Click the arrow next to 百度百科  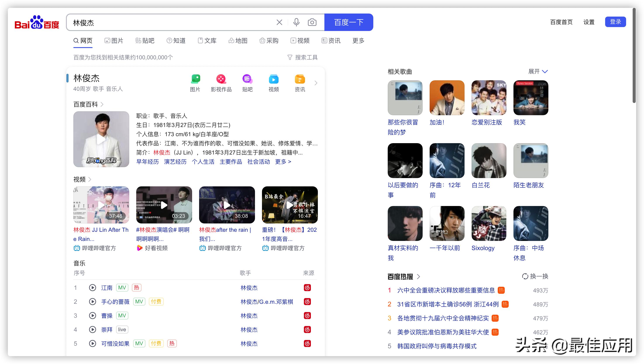pyautogui.click(x=102, y=105)
